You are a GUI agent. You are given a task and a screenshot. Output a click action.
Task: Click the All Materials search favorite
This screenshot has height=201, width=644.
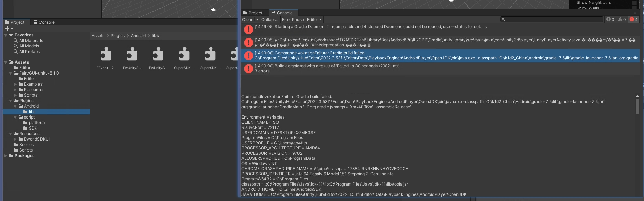point(28,41)
